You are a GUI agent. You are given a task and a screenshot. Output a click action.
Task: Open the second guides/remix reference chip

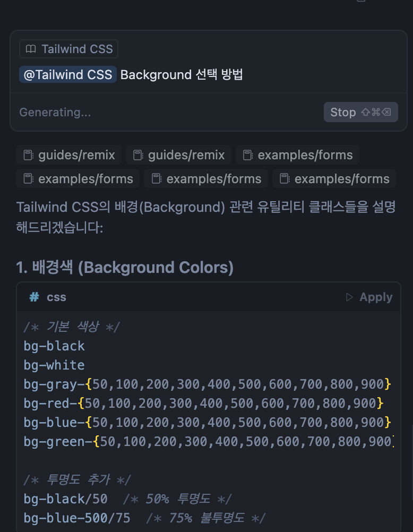(179, 155)
